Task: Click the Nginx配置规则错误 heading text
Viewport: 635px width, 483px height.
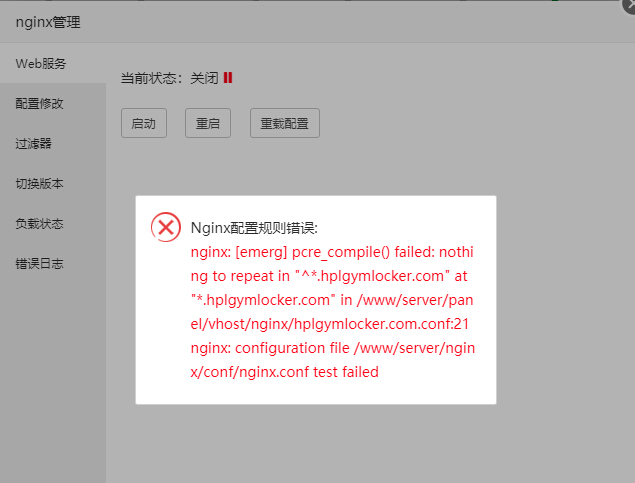Action: click(254, 228)
